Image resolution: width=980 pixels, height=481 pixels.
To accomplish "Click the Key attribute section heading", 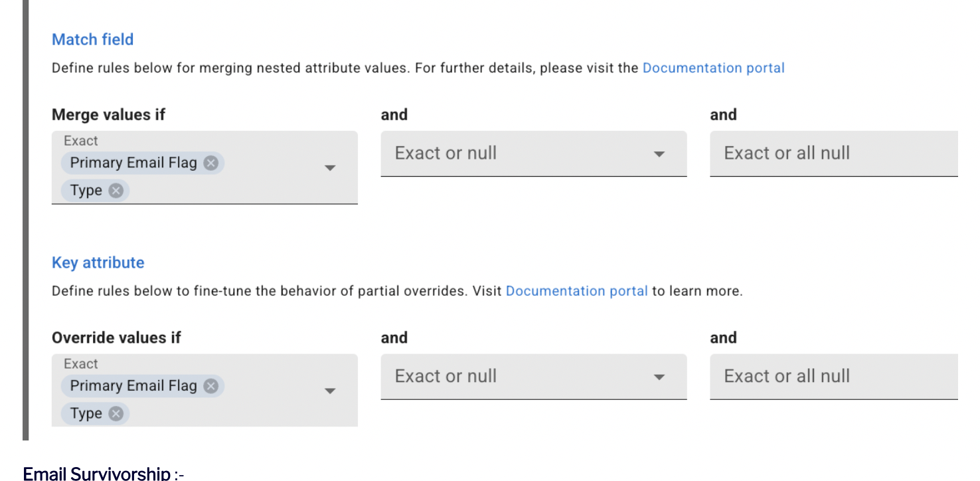I will pyautogui.click(x=98, y=262).
